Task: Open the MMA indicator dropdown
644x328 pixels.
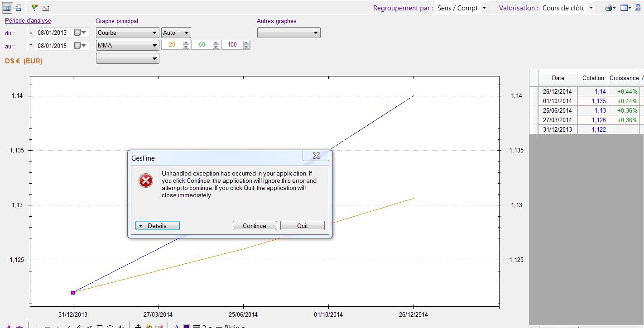Action: 127,45
